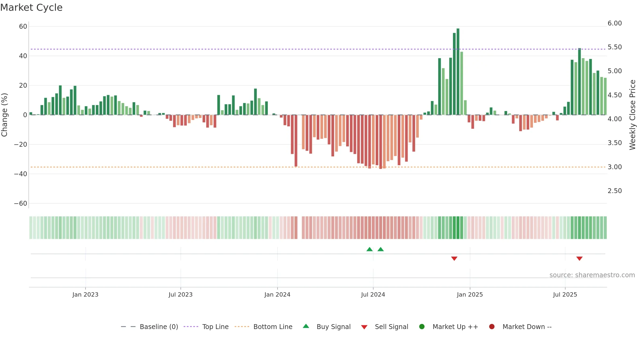Click the tallest green bar near 58 percent

tap(458, 72)
